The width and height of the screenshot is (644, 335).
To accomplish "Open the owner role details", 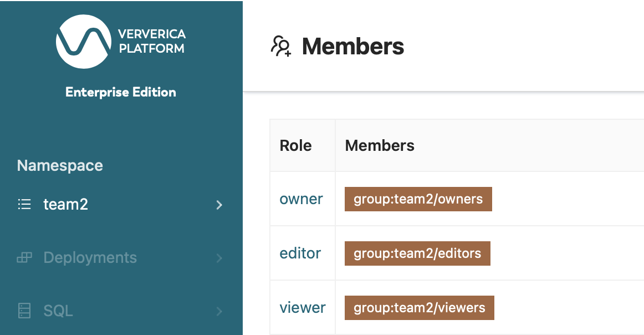I will coord(301,199).
